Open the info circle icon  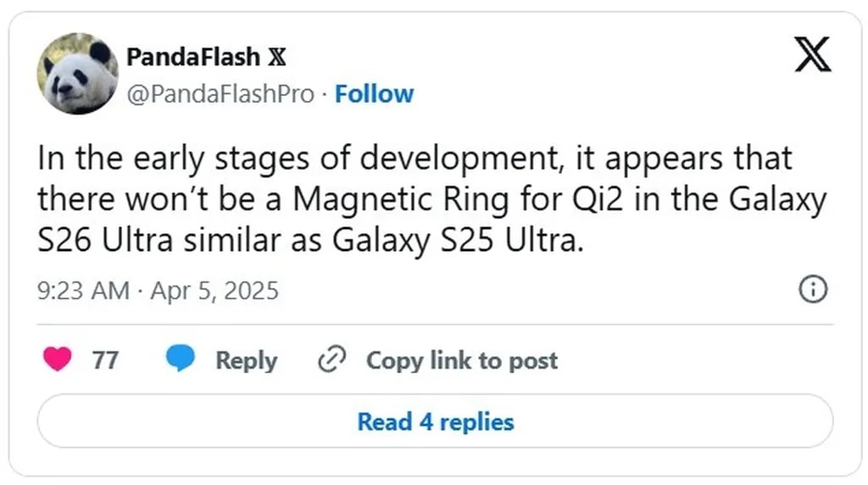click(x=812, y=290)
